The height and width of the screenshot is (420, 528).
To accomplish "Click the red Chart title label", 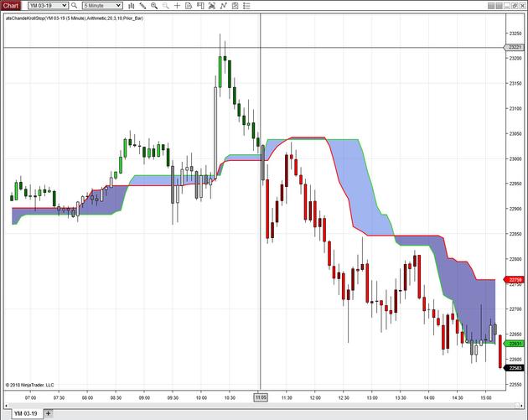I will (10, 5).
